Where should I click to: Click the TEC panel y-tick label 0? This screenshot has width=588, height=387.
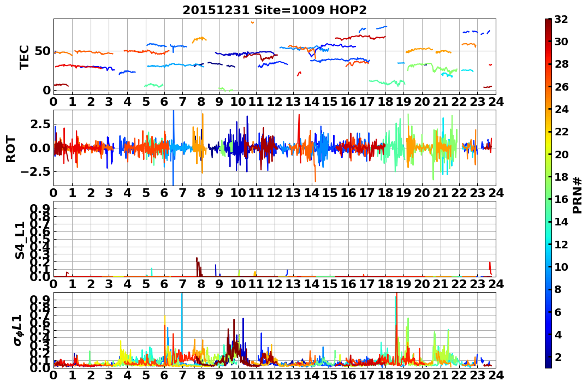46,90
